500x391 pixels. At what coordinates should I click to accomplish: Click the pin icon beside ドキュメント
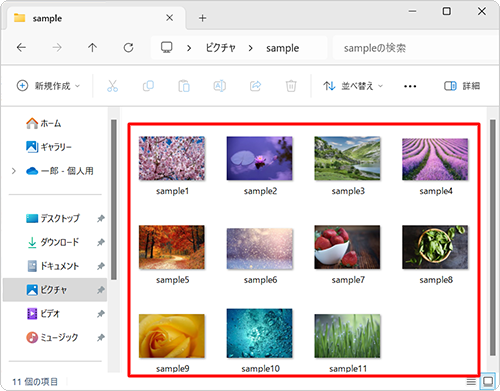pyautogui.click(x=100, y=266)
